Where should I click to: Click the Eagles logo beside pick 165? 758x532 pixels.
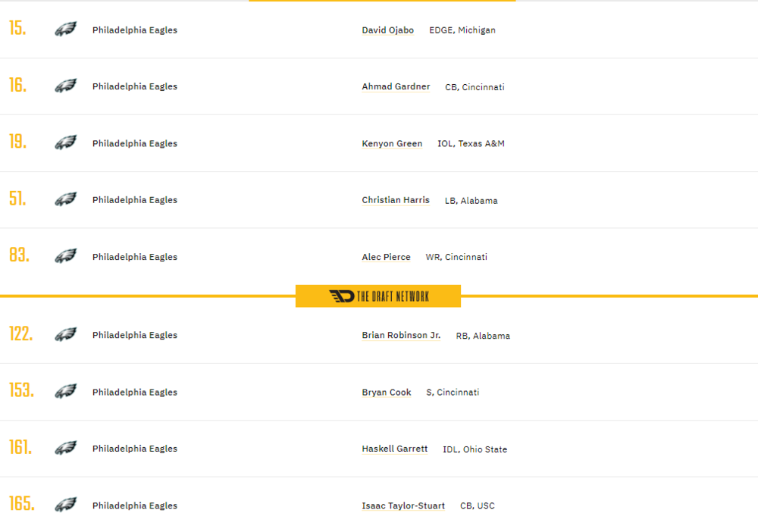pos(66,505)
